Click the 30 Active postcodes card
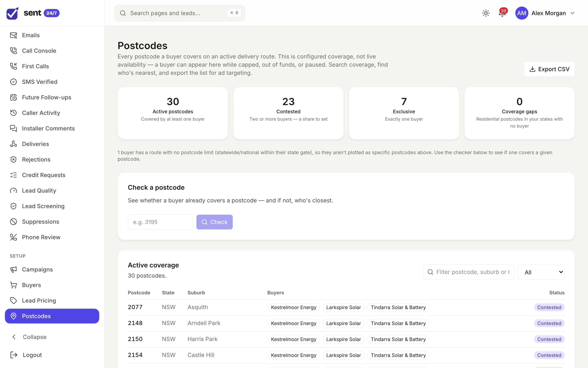Viewport: 588px width, 368px height. coord(173,113)
